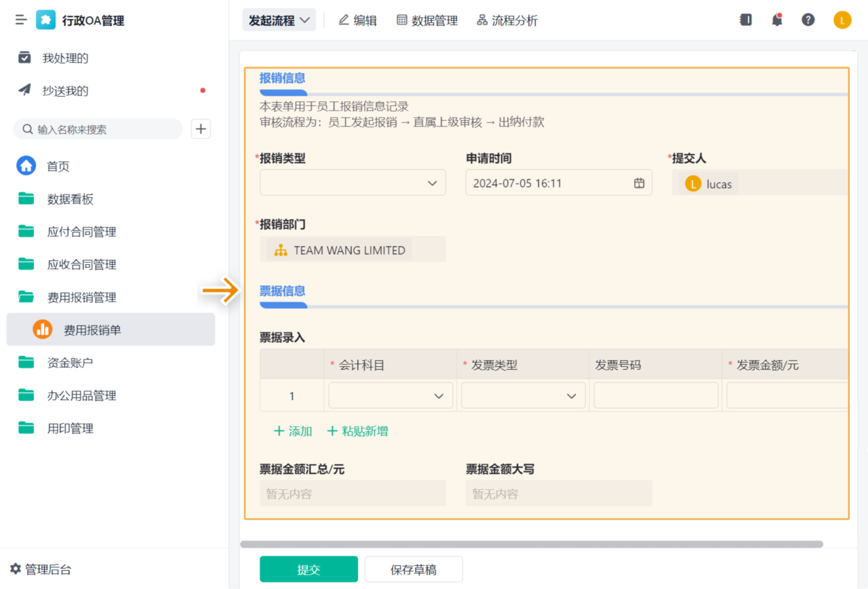The height and width of the screenshot is (589, 868).
Task: Click the help question mark icon
Action: pyautogui.click(x=808, y=20)
